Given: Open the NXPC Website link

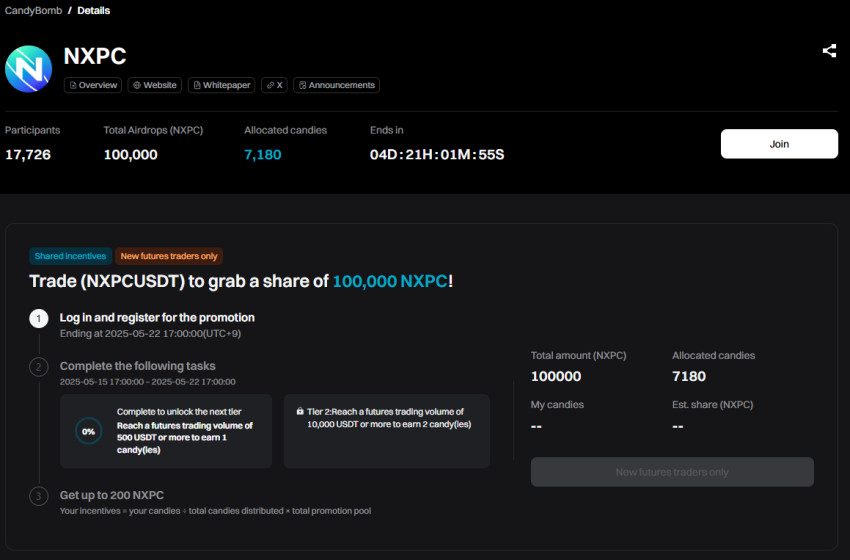Looking at the screenshot, I should (x=154, y=85).
